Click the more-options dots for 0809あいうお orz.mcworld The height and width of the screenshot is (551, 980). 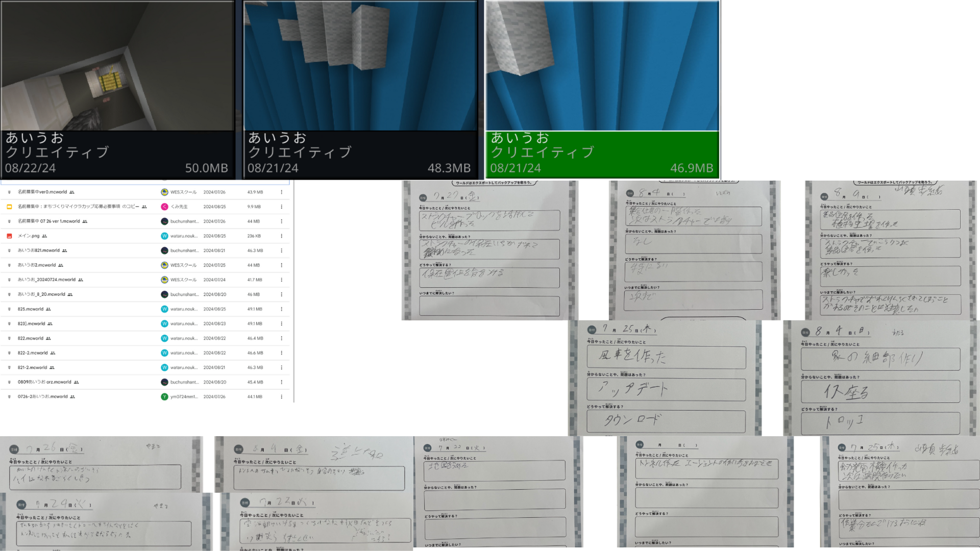coord(281,382)
